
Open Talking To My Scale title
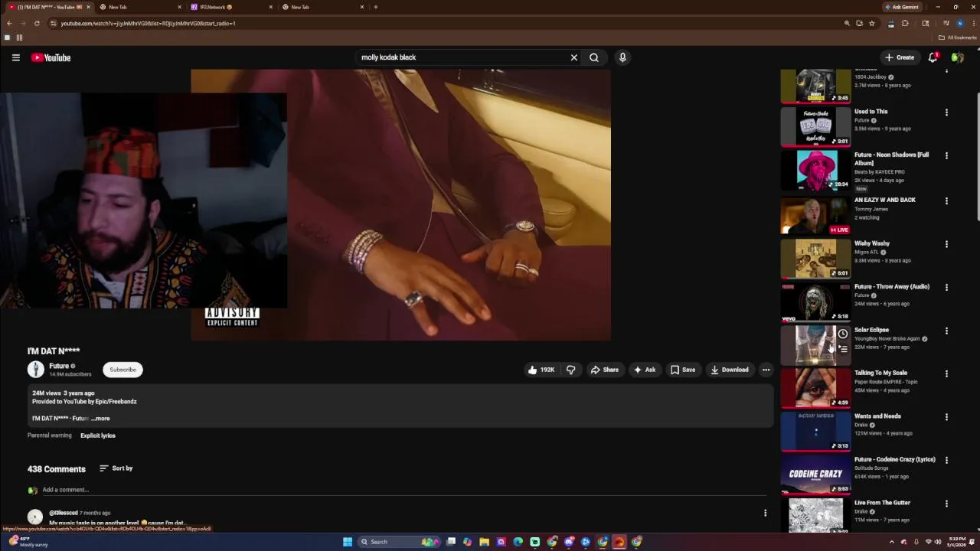pos(880,373)
